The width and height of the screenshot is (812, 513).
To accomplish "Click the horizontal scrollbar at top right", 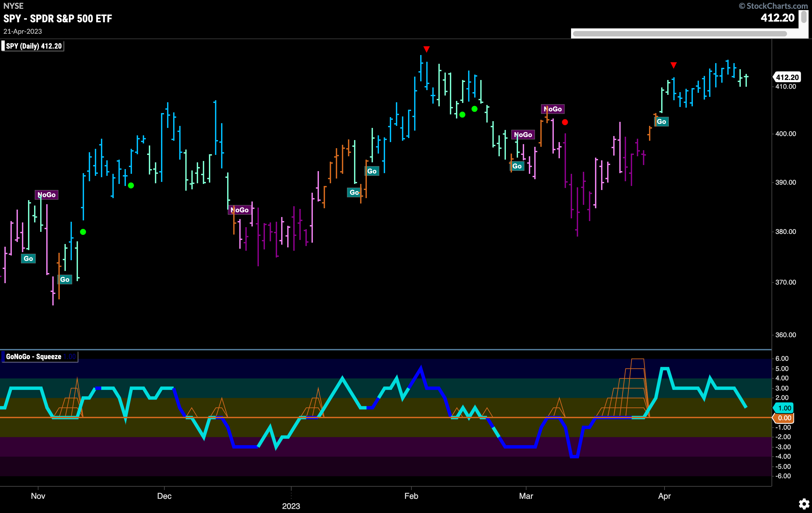I will click(x=680, y=33).
